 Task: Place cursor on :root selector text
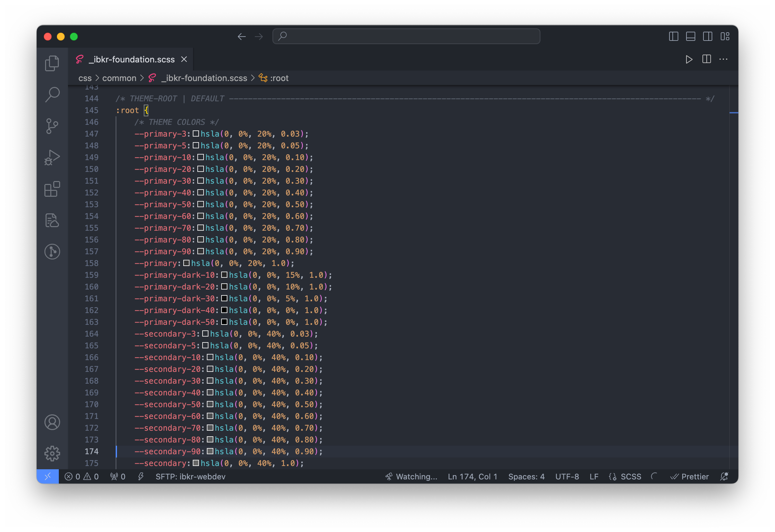click(127, 110)
